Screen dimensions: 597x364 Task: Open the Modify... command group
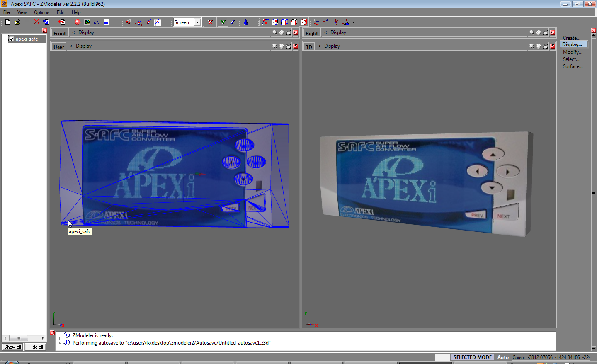(x=573, y=52)
